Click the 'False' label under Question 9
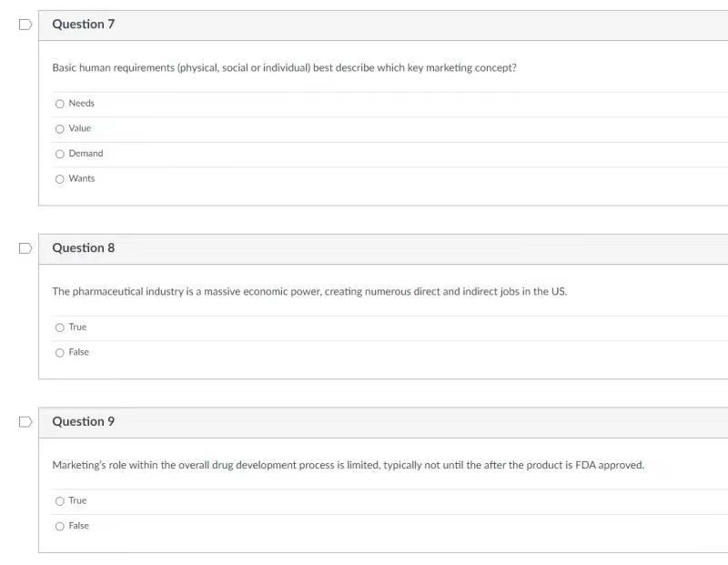The image size is (728, 565). coord(78,525)
